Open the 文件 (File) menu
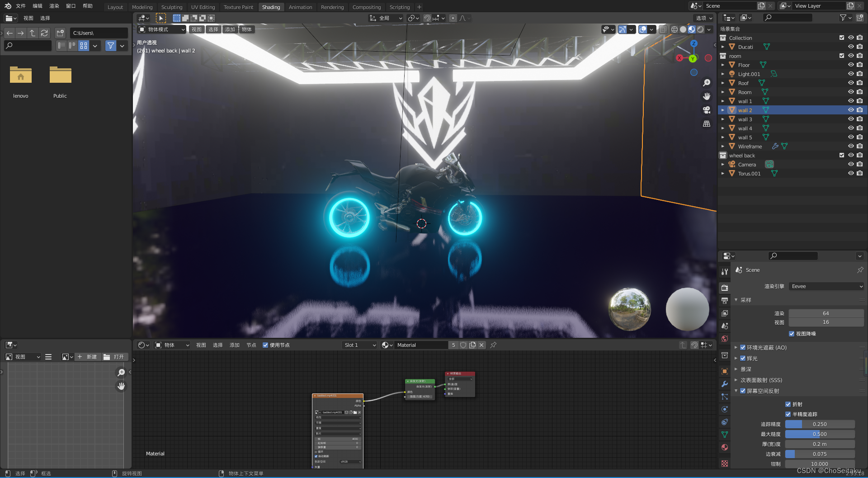Viewport: 868px width, 478px height. pyautogui.click(x=21, y=6)
